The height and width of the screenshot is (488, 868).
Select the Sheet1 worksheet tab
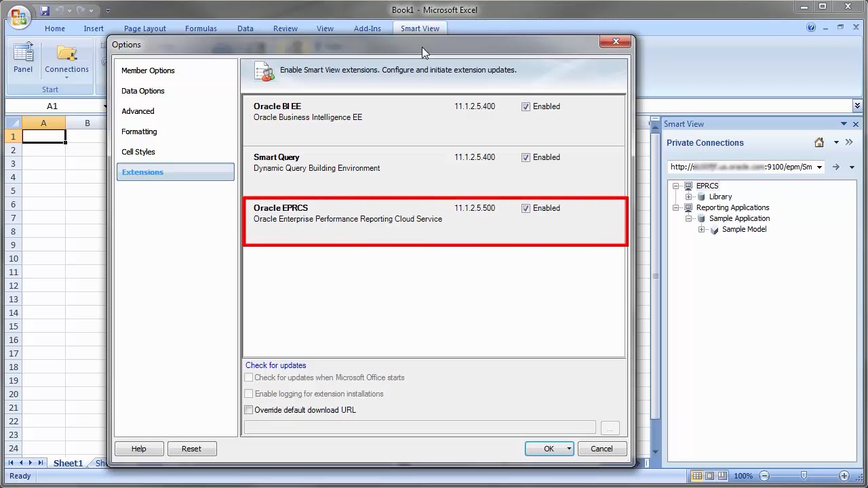coord(68,463)
